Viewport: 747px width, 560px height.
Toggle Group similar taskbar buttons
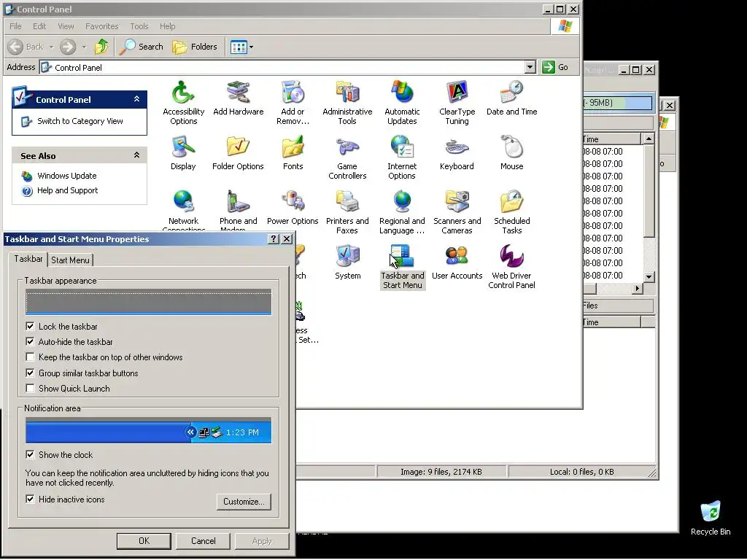tap(30, 373)
